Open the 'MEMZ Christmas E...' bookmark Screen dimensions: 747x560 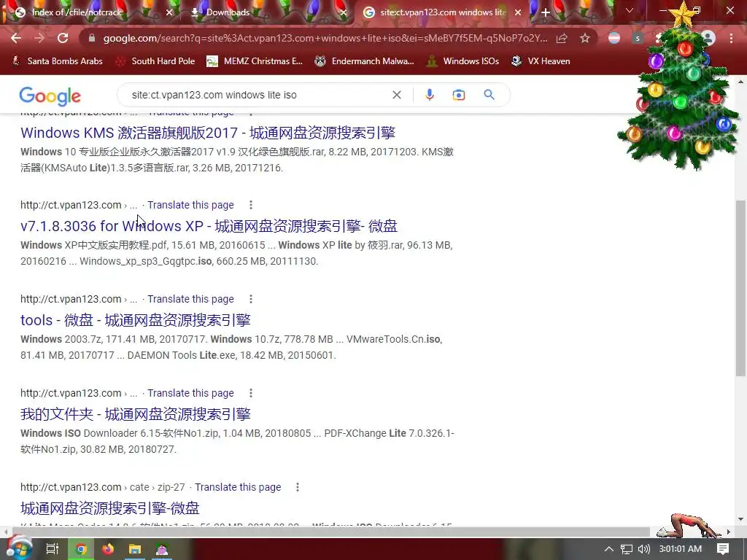tap(255, 61)
